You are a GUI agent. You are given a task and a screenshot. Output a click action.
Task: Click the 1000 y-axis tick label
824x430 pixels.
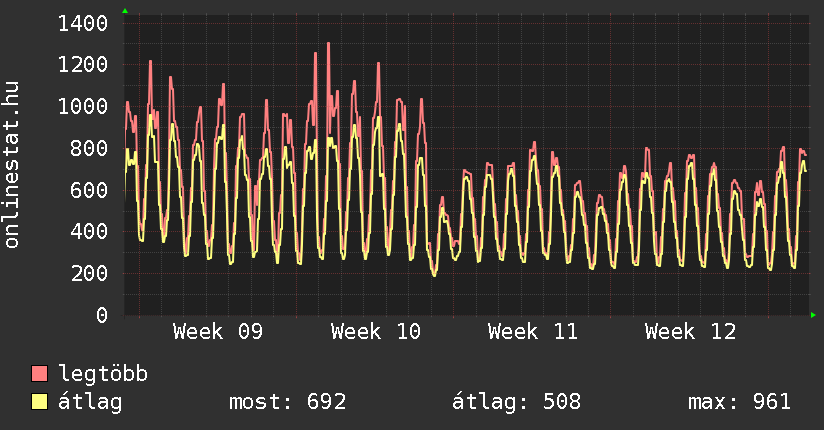(84, 107)
